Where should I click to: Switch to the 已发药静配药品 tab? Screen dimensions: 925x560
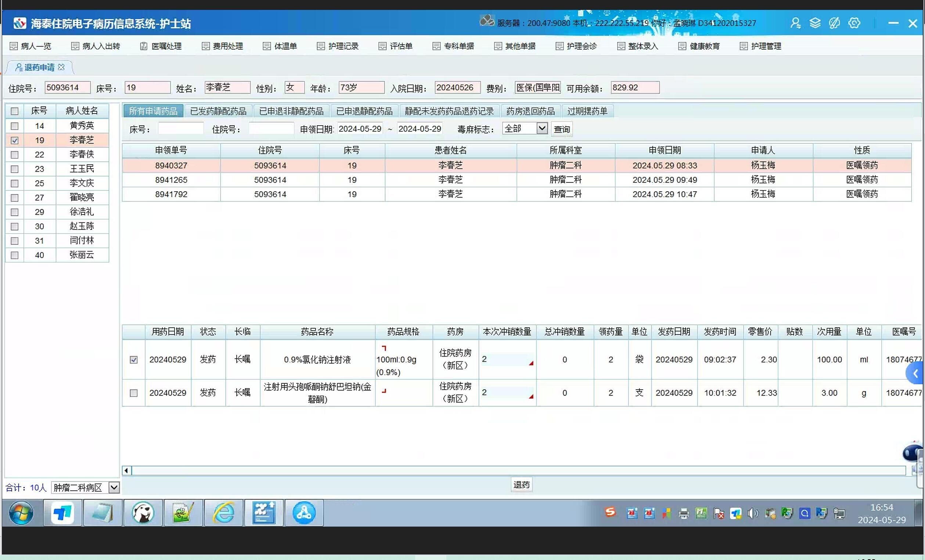point(218,111)
